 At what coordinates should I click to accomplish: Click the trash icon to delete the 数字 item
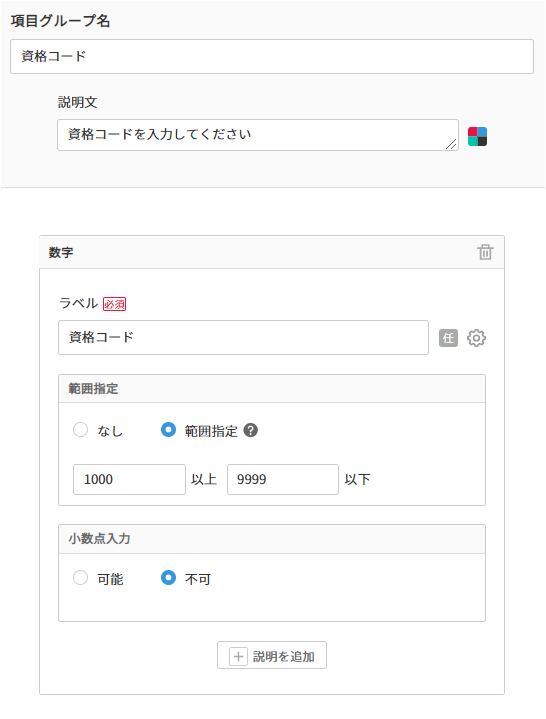click(x=485, y=252)
